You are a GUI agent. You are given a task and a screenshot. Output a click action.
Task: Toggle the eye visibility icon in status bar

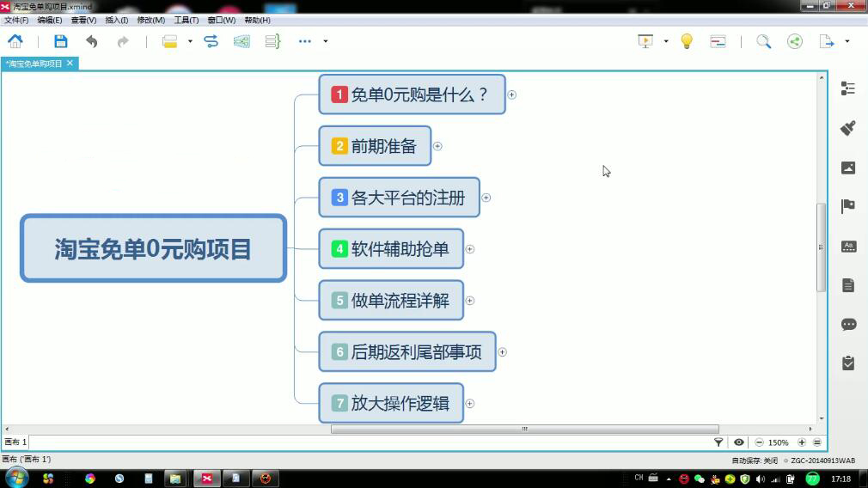(x=738, y=442)
